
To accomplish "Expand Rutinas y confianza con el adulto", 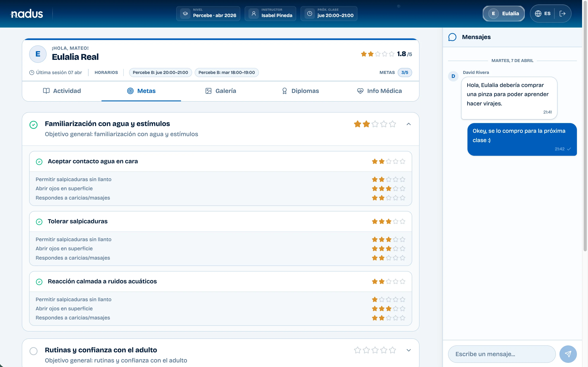I will pos(409,350).
